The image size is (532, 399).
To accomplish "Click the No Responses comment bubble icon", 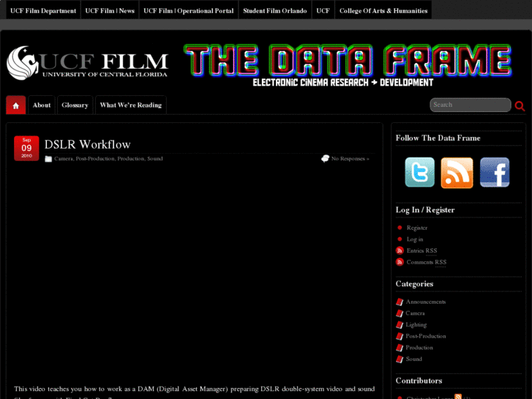I will (325, 159).
